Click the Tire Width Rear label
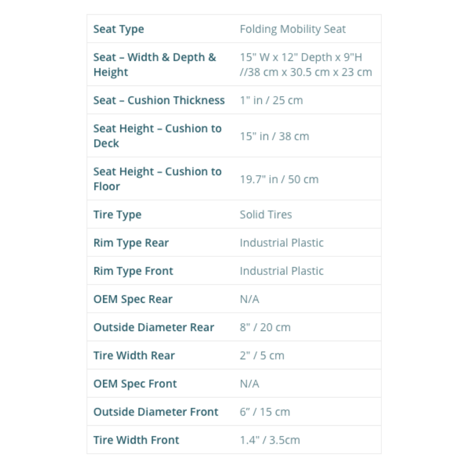The height and width of the screenshot is (476, 476). 134,356
